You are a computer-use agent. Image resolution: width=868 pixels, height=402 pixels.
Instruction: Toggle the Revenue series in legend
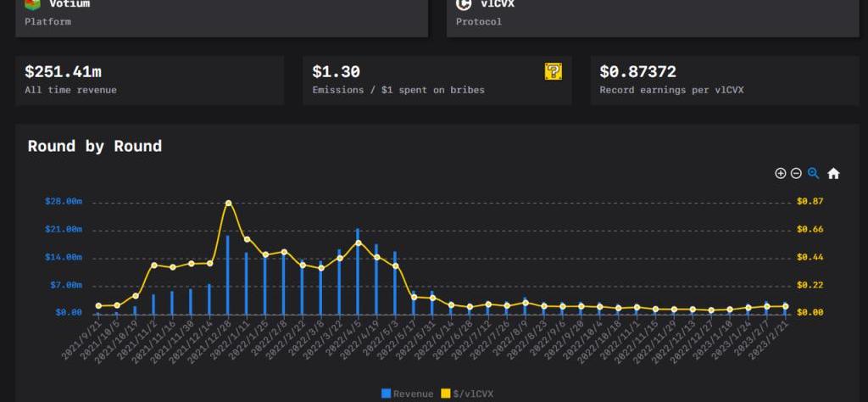coord(408,394)
